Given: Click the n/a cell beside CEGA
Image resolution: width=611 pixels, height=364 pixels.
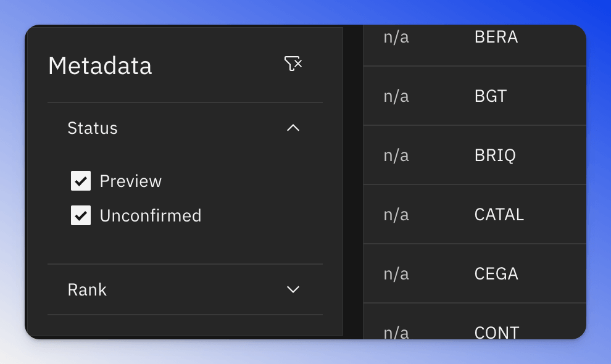Looking at the screenshot, I should pyautogui.click(x=396, y=274).
